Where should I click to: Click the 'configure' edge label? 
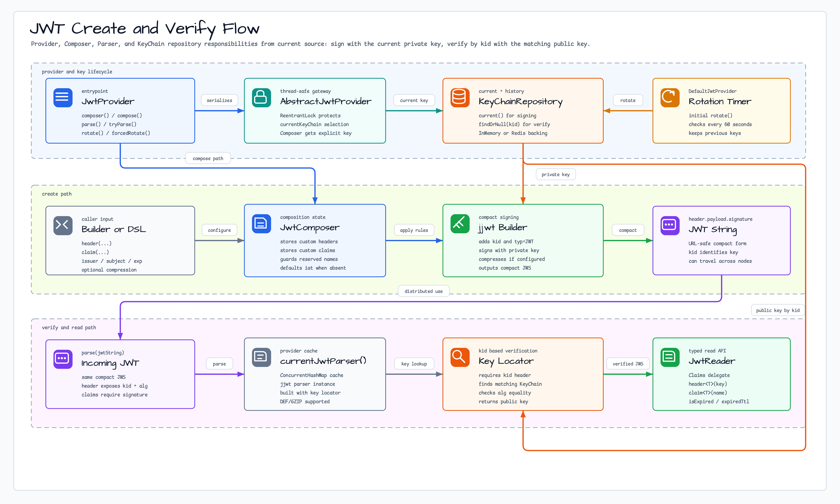tap(219, 230)
